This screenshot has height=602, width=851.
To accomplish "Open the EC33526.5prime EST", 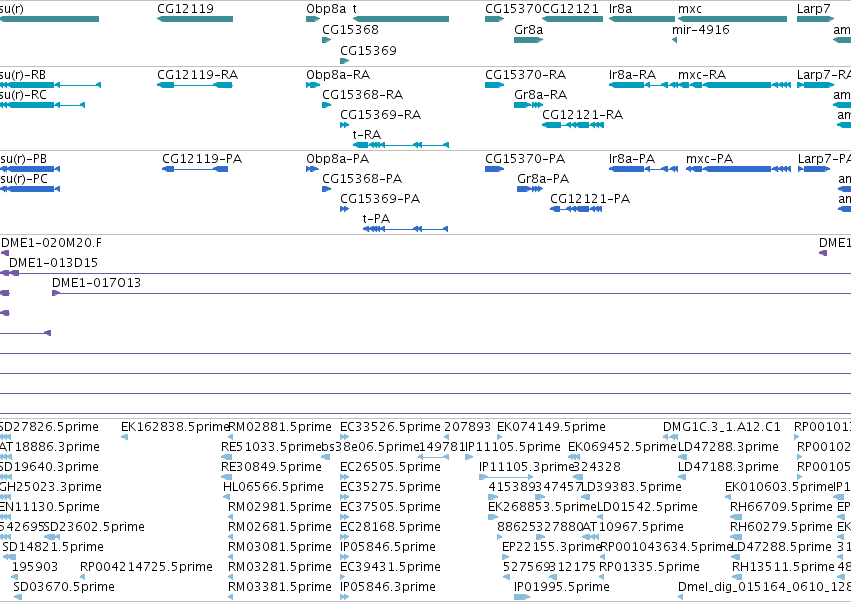I will click(x=344, y=437).
